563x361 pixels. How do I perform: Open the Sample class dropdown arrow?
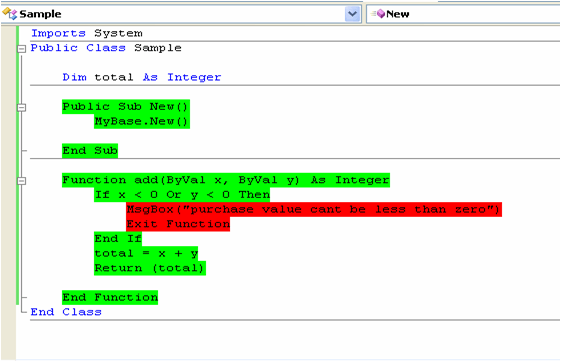pyautogui.click(x=353, y=14)
